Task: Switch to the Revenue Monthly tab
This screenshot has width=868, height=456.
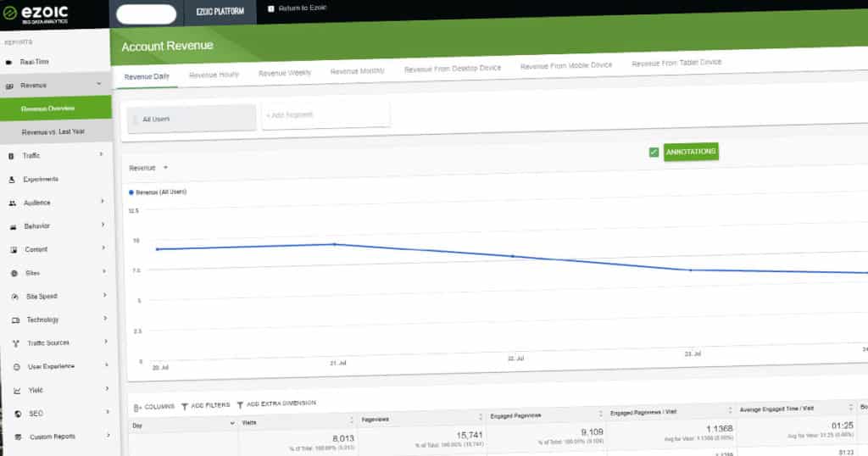Action: pos(357,71)
